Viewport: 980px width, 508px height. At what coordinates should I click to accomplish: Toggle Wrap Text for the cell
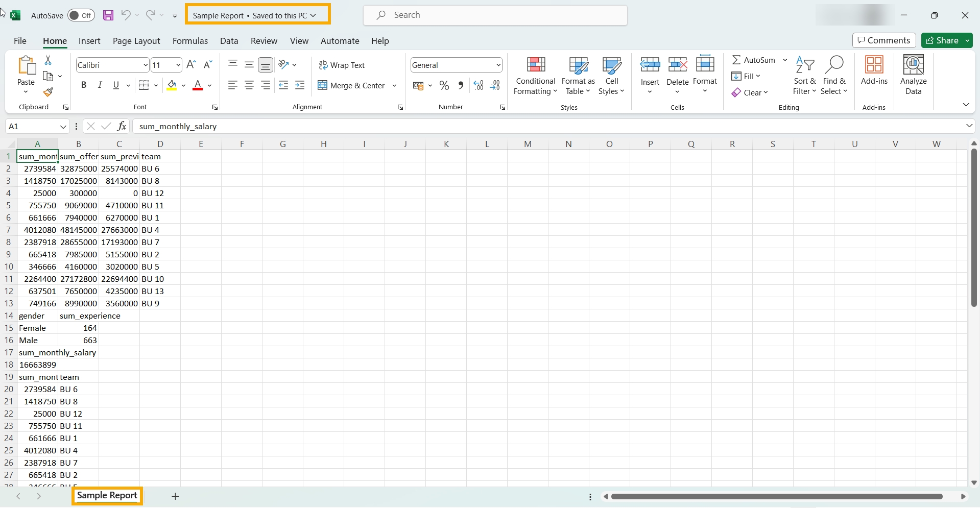tap(342, 65)
